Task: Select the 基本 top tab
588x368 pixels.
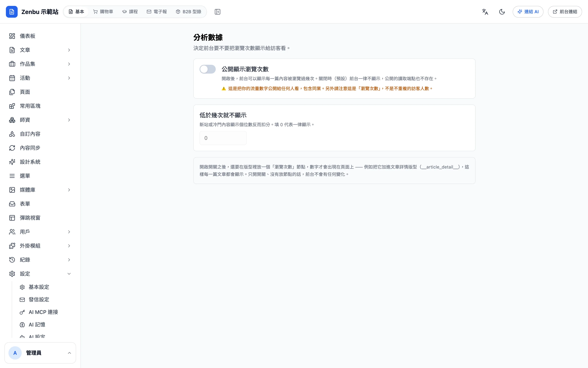Action: pos(76,12)
